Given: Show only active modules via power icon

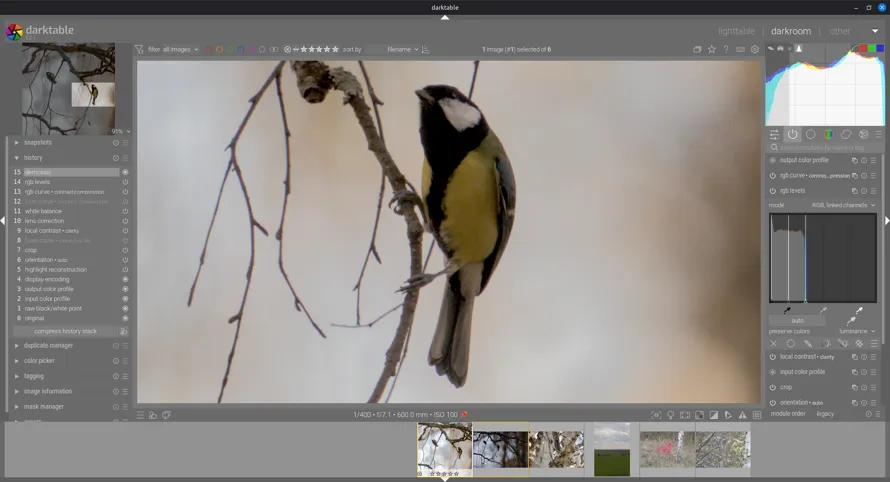Looking at the screenshot, I should pyautogui.click(x=792, y=134).
